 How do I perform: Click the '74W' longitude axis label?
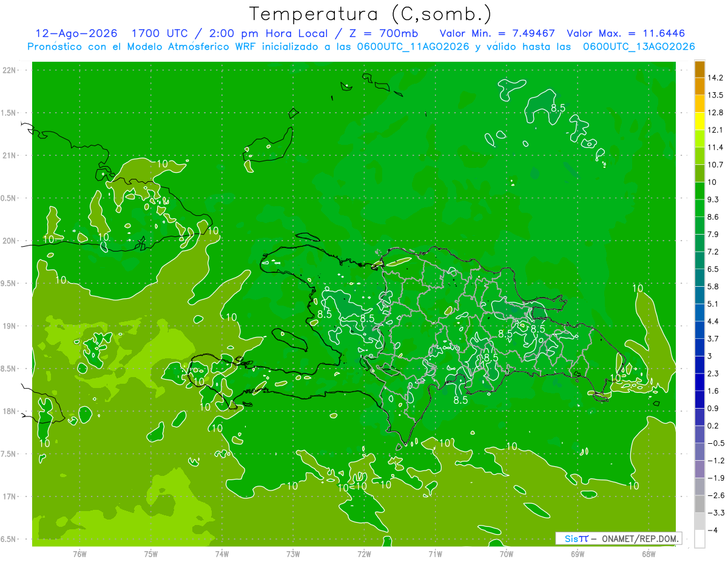point(222,554)
